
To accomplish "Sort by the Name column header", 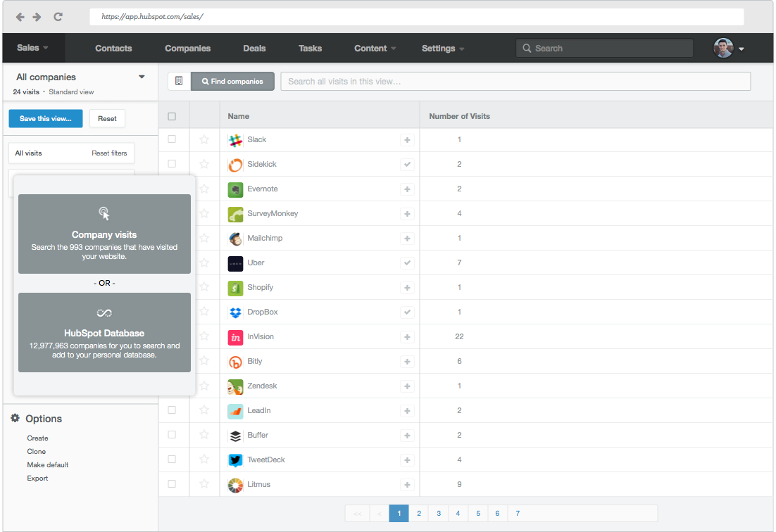I will (239, 116).
